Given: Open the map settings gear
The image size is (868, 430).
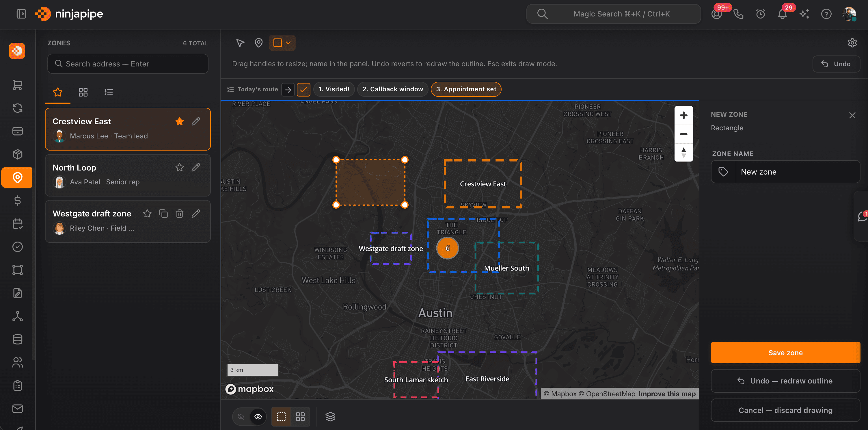Looking at the screenshot, I should point(852,43).
